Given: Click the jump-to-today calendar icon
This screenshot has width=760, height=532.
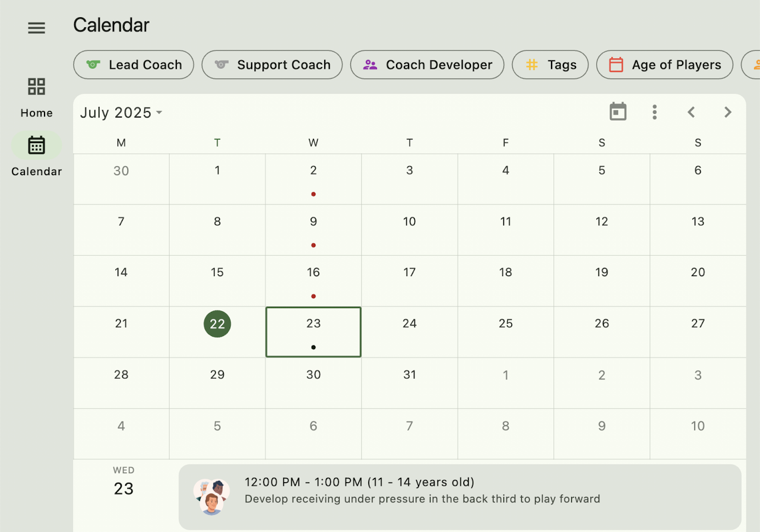Looking at the screenshot, I should coord(618,112).
